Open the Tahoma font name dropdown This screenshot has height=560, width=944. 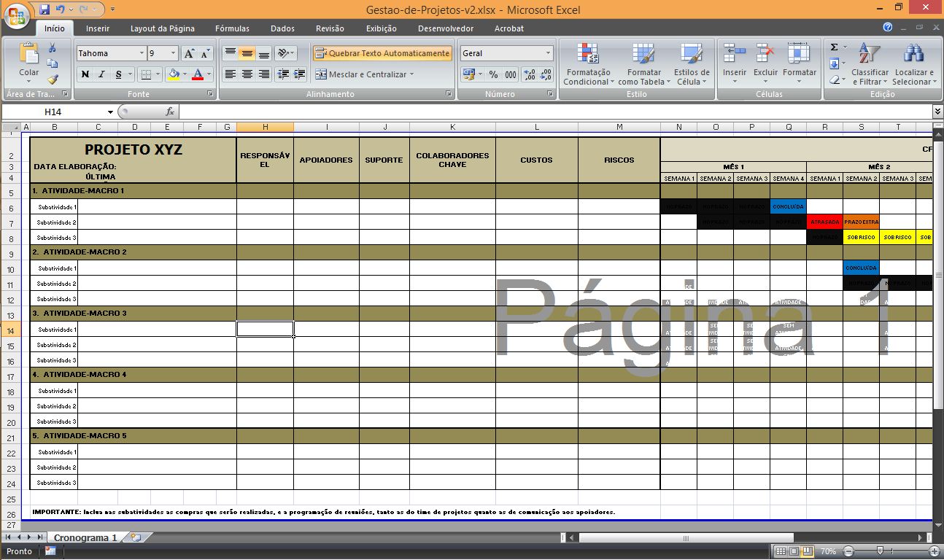tap(142, 53)
